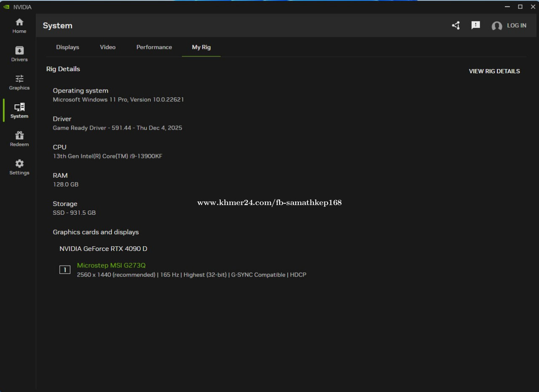Open the feedback message icon

476,26
